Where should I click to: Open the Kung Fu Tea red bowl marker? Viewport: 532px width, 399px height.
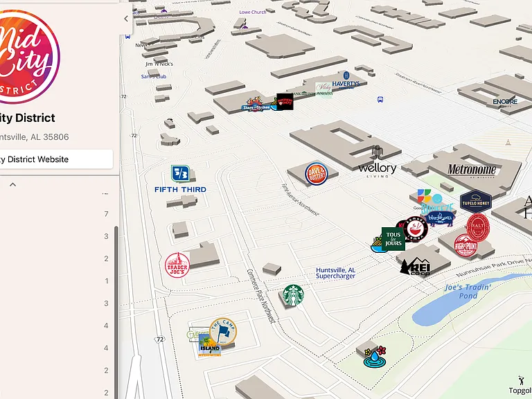(x=416, y=229)
